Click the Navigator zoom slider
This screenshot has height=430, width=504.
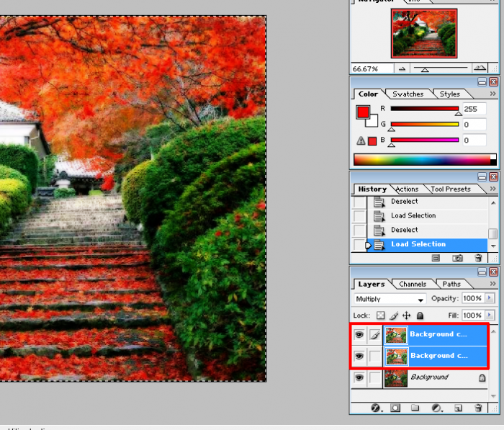pyautogui.click(x=440, y=68)
